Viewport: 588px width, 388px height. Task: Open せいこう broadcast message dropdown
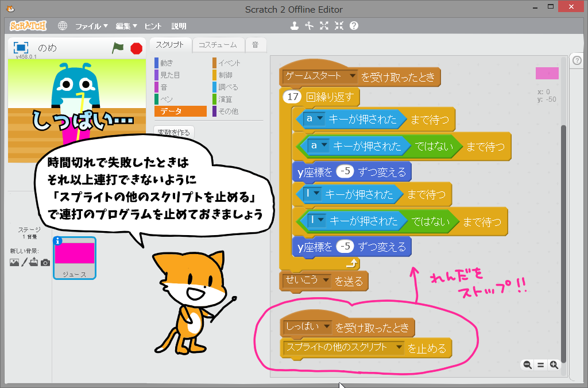[326, 280]
